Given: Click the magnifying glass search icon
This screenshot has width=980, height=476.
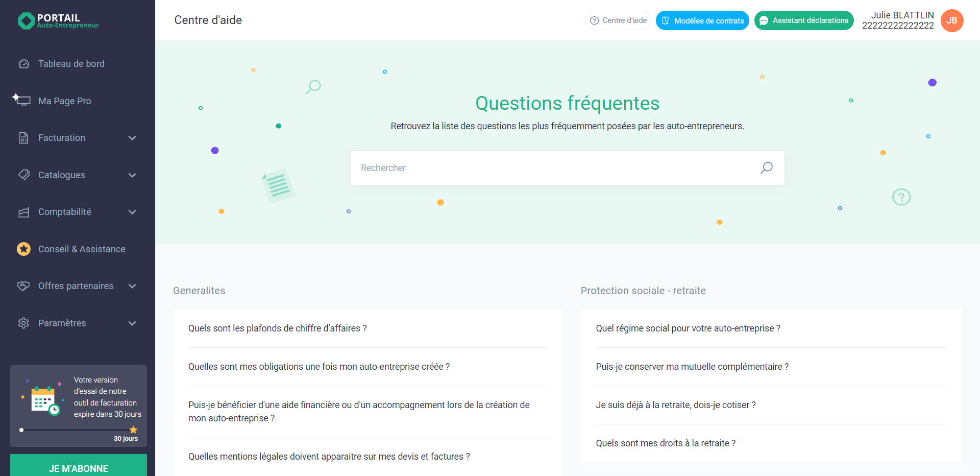Looking at the screenshot, I should pyautogui.click(x=766, y=168).
